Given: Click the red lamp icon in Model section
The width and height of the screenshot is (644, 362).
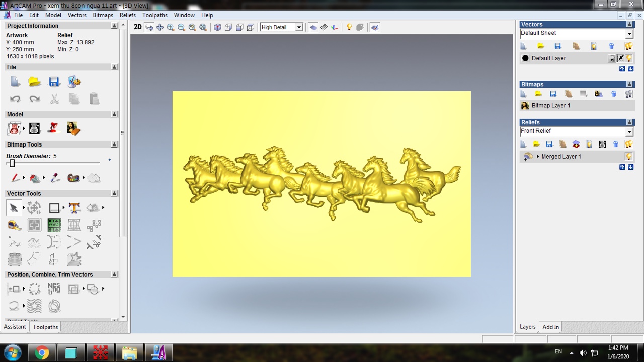Looking at the screenshot, I should [54, 128].
